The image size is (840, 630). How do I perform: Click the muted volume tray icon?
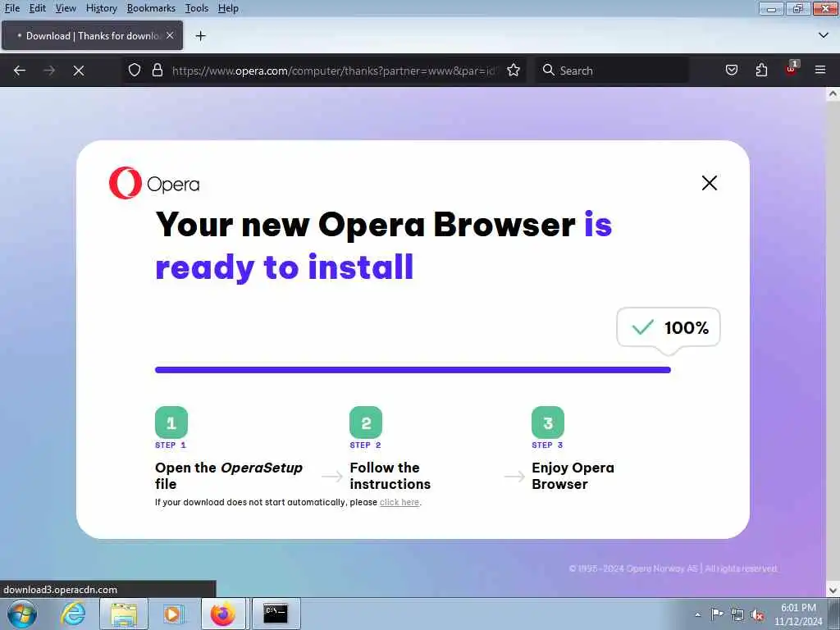757,615
